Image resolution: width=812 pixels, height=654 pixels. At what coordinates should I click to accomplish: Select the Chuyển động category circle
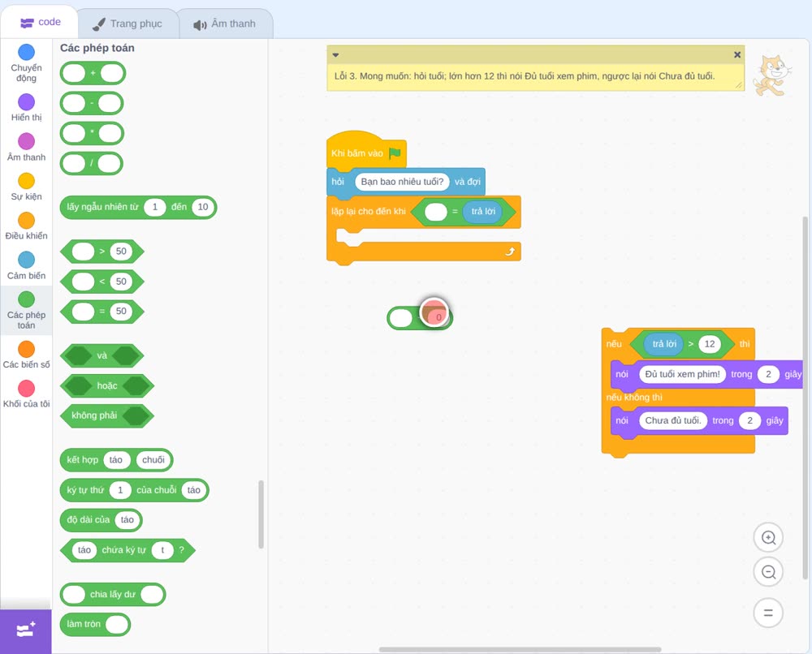27,52
